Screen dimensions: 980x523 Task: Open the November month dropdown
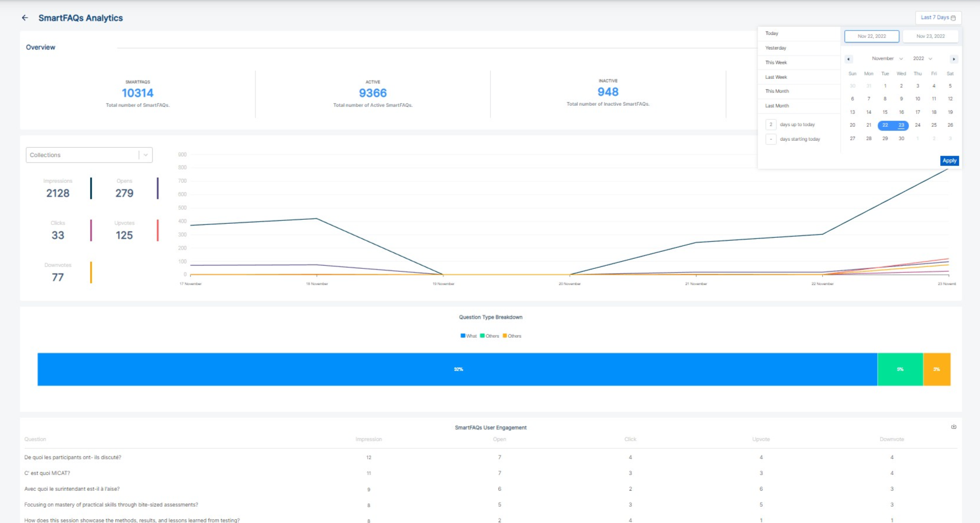(887, 58)
